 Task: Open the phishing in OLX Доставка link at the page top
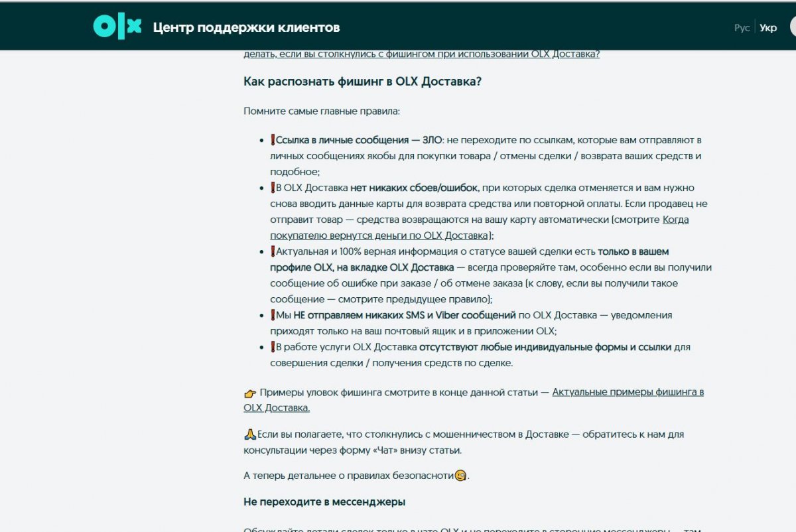pyautogui.click(x=421, y=54)
